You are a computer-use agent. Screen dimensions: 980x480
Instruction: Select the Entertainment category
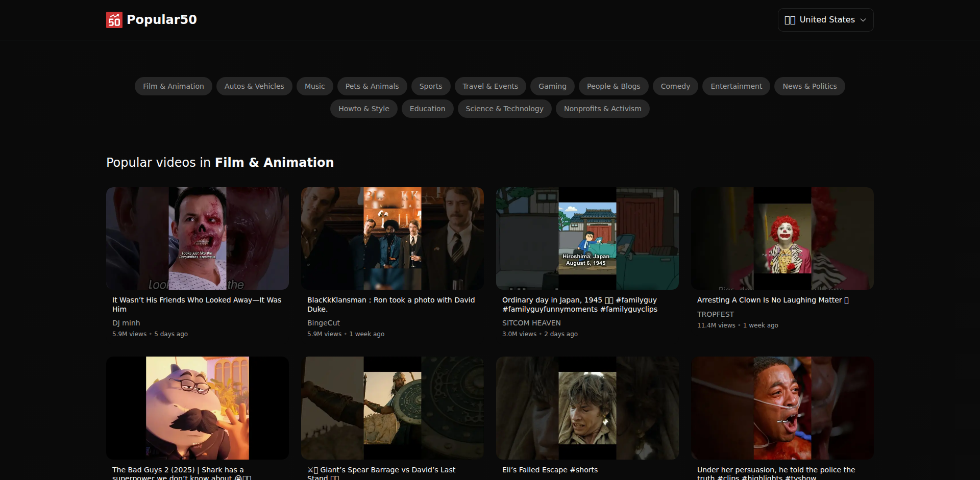(737, 86)
